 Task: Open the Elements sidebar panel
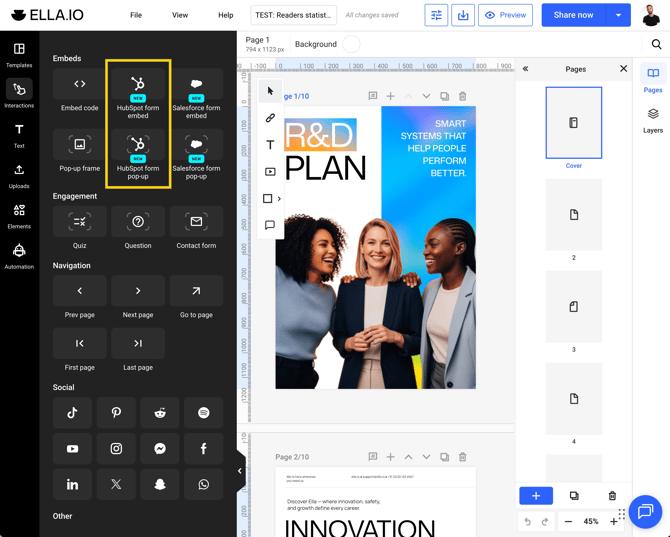pos(19,217)
